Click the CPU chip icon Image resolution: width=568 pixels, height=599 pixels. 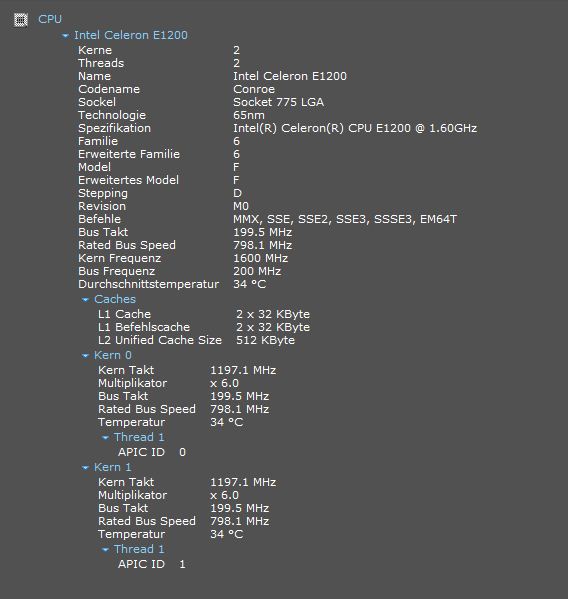[21, 19]
